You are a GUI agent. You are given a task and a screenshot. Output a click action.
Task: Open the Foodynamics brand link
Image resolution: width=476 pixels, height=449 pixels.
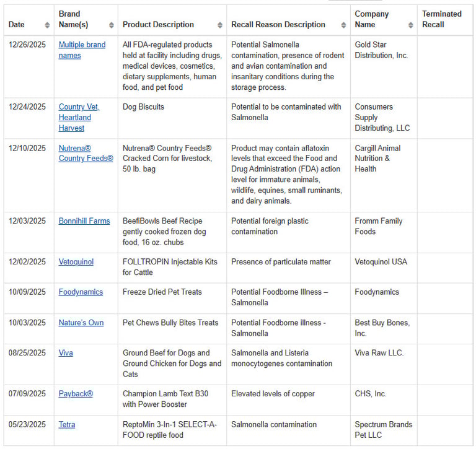coord(81,292)
